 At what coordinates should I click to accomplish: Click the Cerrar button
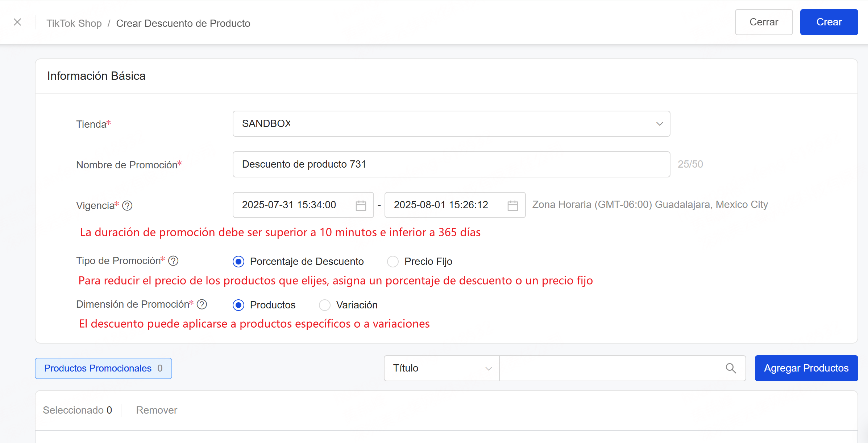[764, 22]
